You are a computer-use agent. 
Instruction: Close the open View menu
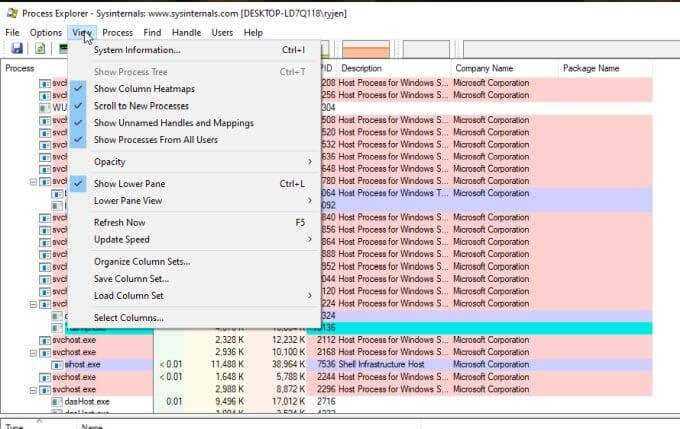click(x=82, y=33)
